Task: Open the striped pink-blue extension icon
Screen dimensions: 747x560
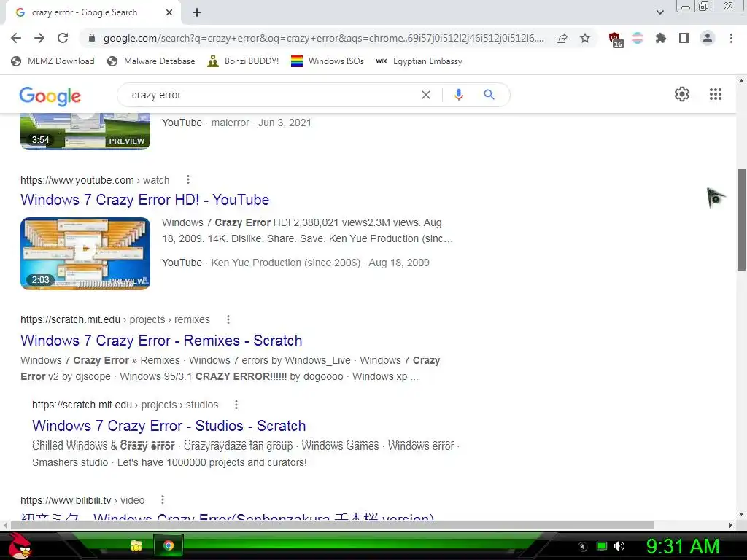Action: 638,38
